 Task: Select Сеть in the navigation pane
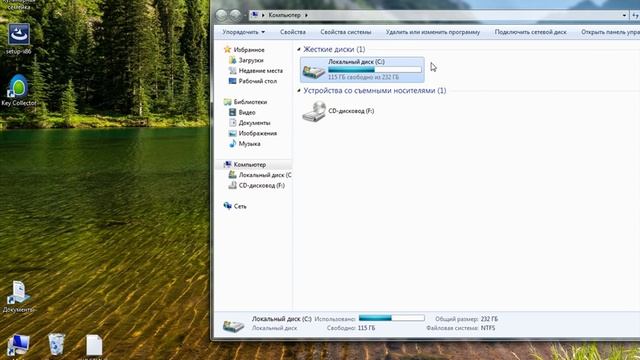240,207
